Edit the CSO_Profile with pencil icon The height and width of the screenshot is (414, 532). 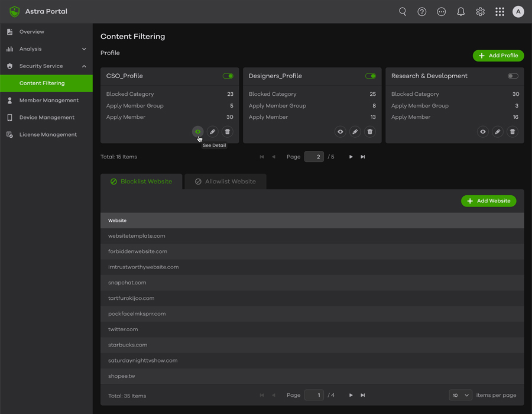point(213,132)
